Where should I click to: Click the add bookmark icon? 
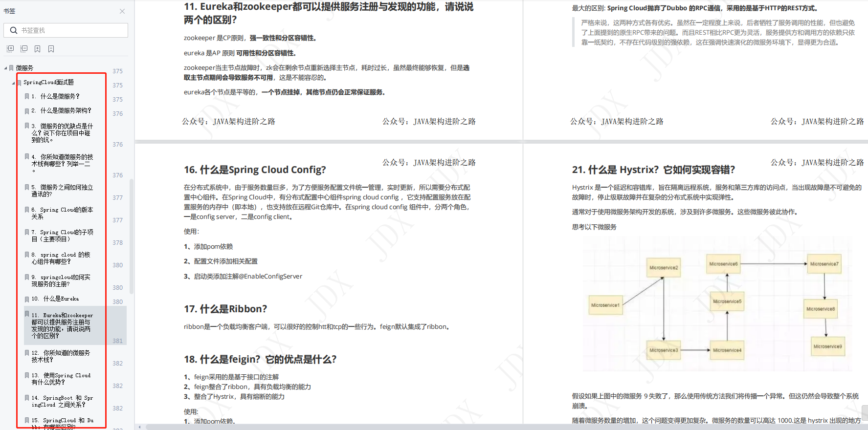click(38, 49)
